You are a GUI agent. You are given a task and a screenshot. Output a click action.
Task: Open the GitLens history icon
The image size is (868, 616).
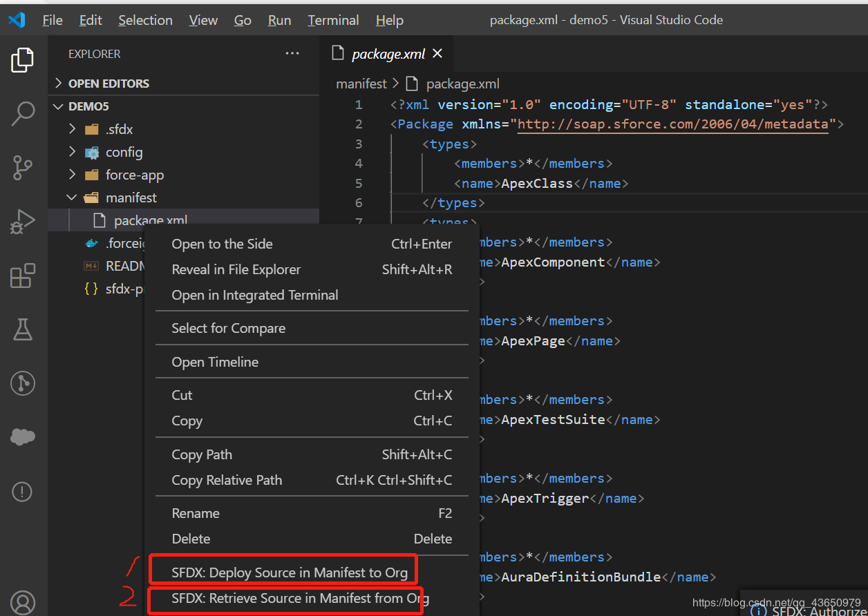pos(22,383)
